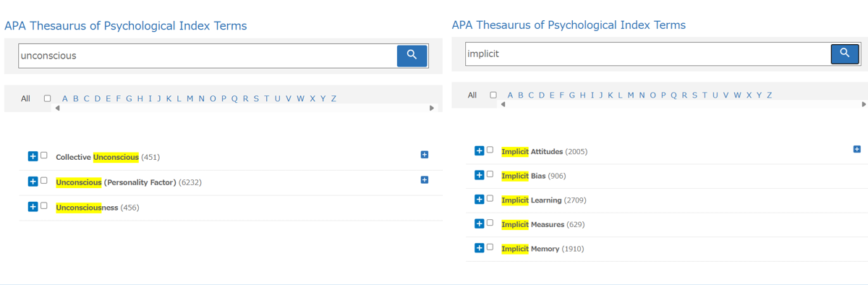Click the left scroll arrow under the right alphabet bar
This screenshot has width=868, height=285.
pyautogui.click(x=503, y=104)
